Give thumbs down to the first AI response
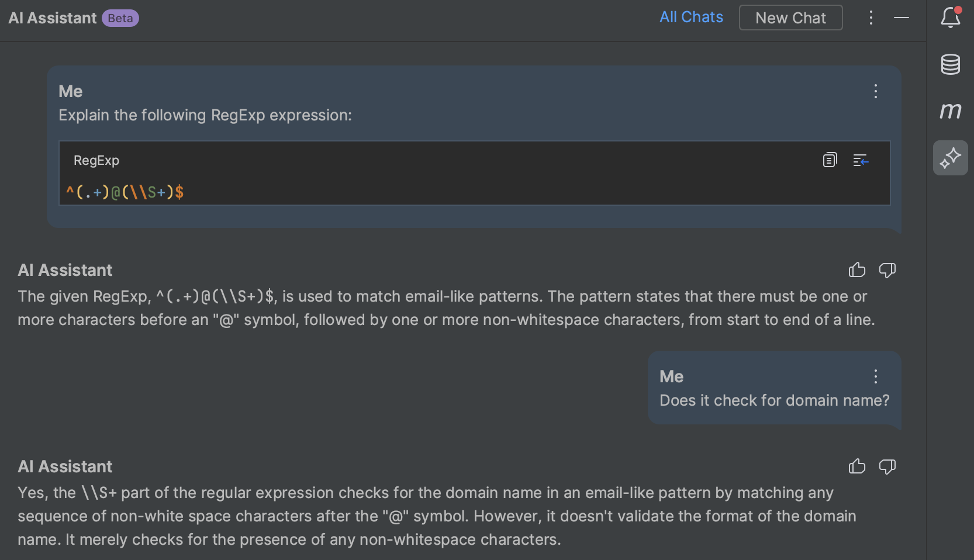Image resolution: width=974 pixels, height=560 pixels. pos(887,270)
